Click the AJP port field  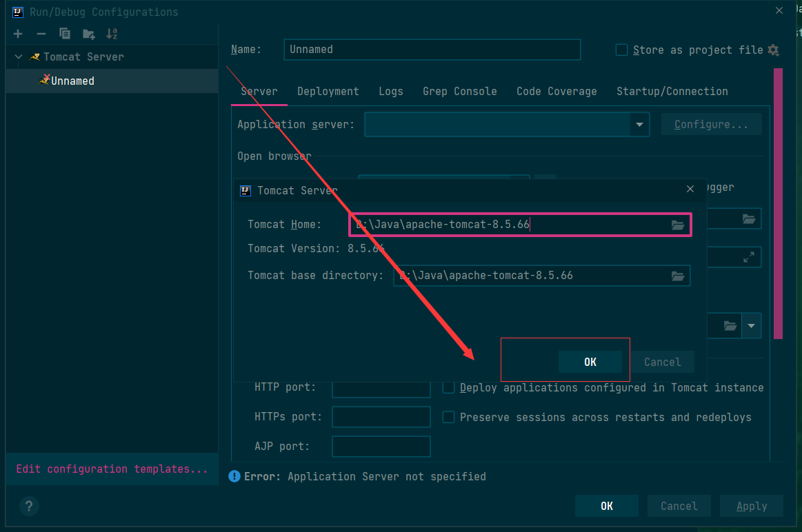[381, 447]
